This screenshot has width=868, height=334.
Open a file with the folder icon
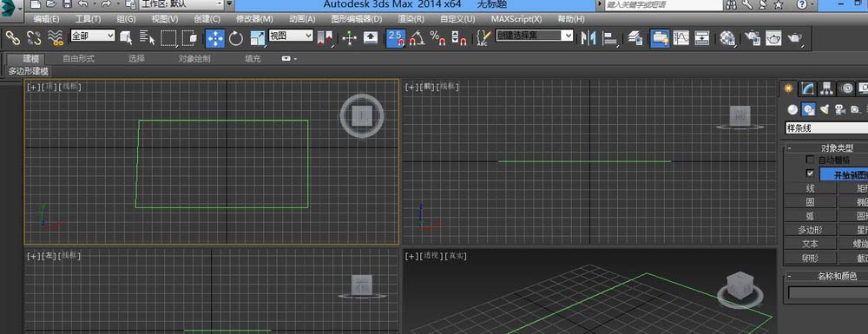(51, 4)
